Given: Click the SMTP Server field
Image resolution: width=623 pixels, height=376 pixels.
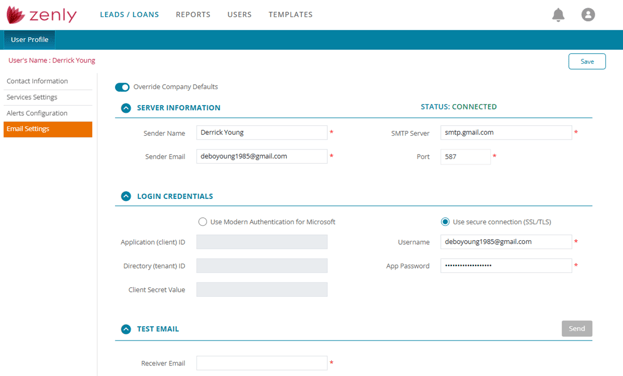Looking at the screenshot, I should click(x=506, y=133).
